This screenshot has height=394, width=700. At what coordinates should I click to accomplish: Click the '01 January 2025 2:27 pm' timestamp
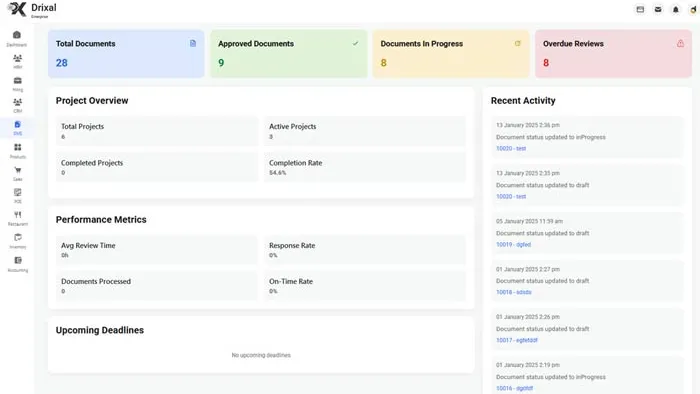[x=528, y=270]
